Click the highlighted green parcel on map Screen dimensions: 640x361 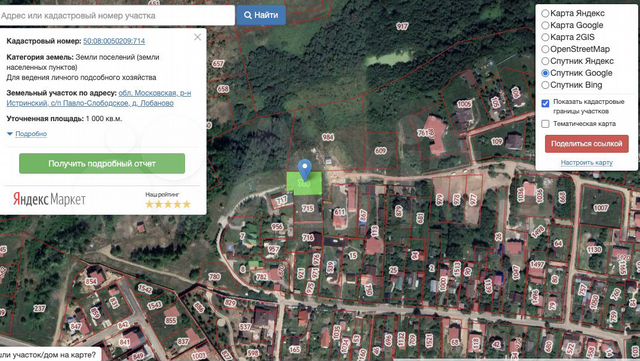pos(304,183)
